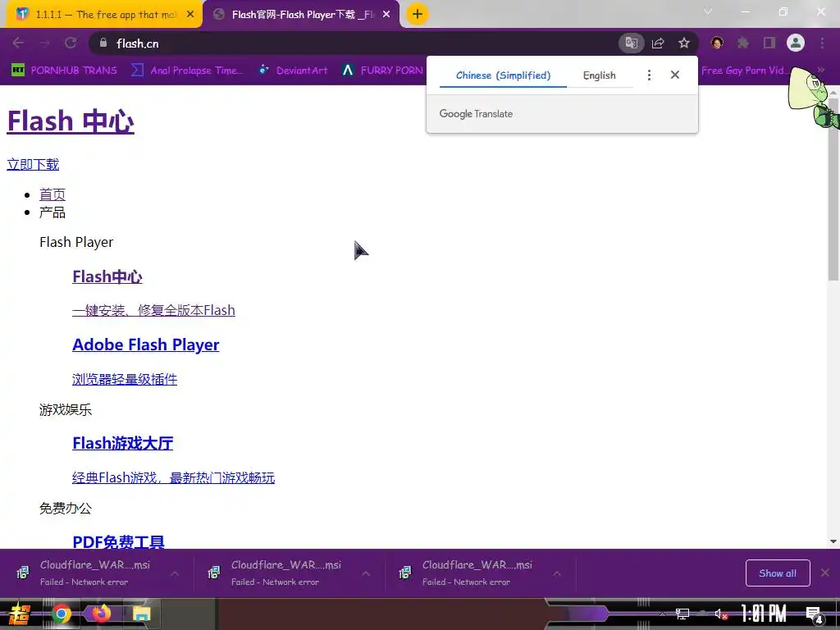840x630 pixels.
Task: Open the tab search dropdown chevron
Action: (708, 11)
